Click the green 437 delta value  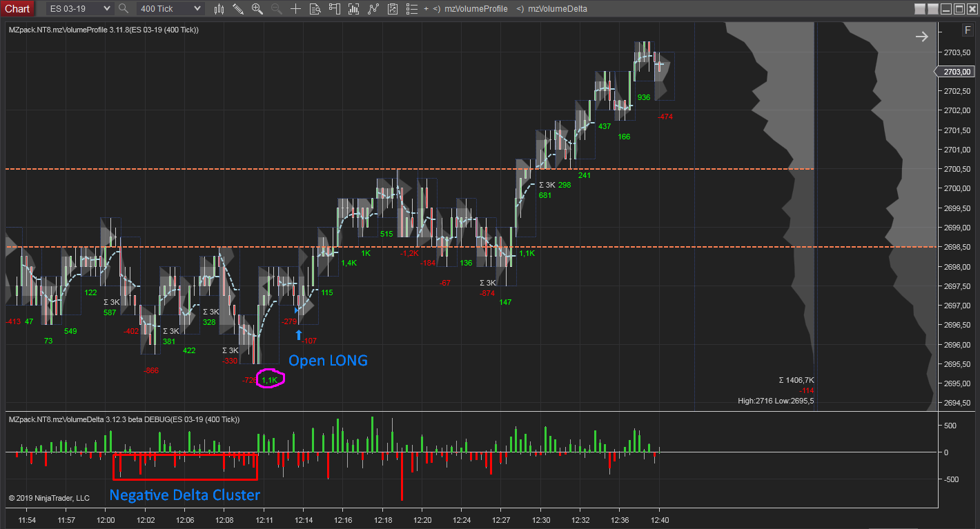[605, 126]
